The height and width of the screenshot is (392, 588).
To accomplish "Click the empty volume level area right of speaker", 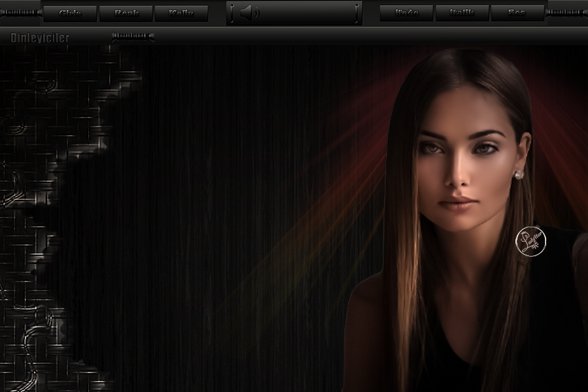I will (307, 13).
